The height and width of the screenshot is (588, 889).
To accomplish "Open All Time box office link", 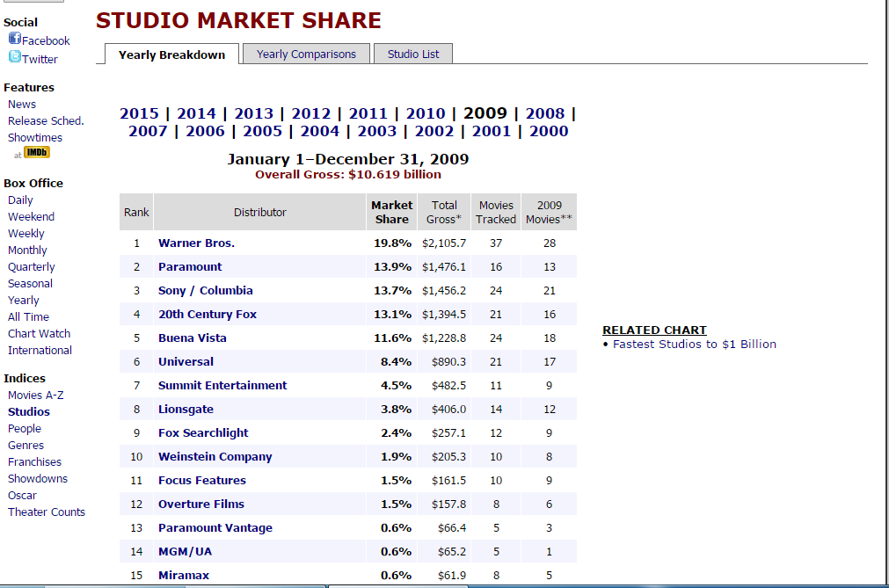I will 28,316.
